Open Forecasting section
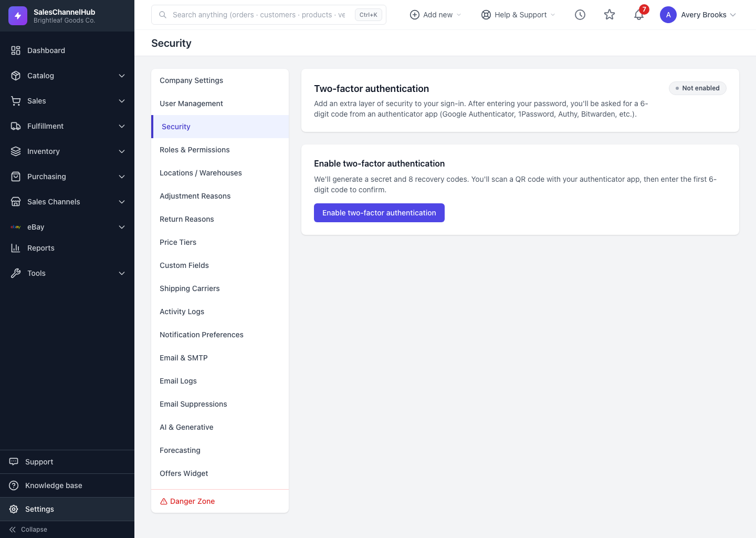Screen dimensions: 756x538 coord(220,450)
